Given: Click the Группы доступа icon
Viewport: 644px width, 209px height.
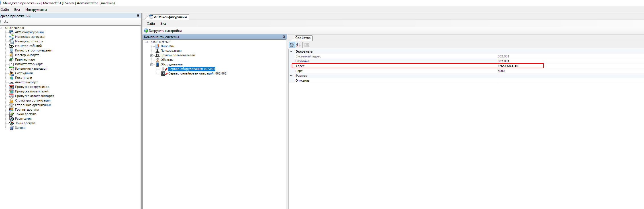Looking at the screenshot, I should [x=11, y=110].
